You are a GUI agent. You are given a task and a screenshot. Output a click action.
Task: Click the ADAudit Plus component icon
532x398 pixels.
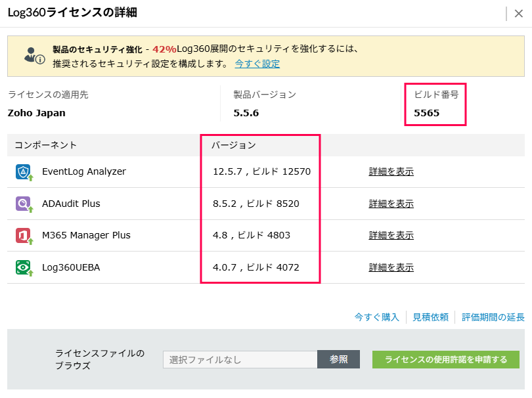(x=24, y=204)
